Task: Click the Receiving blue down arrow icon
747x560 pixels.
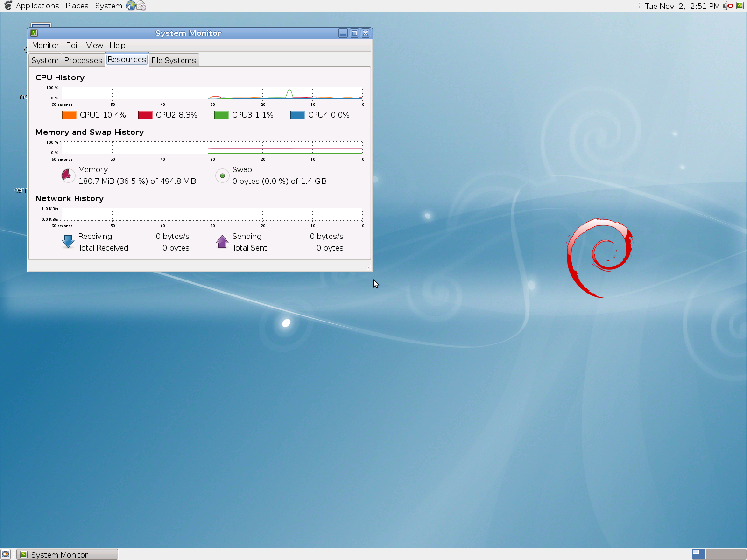Action: click(68, 242)
